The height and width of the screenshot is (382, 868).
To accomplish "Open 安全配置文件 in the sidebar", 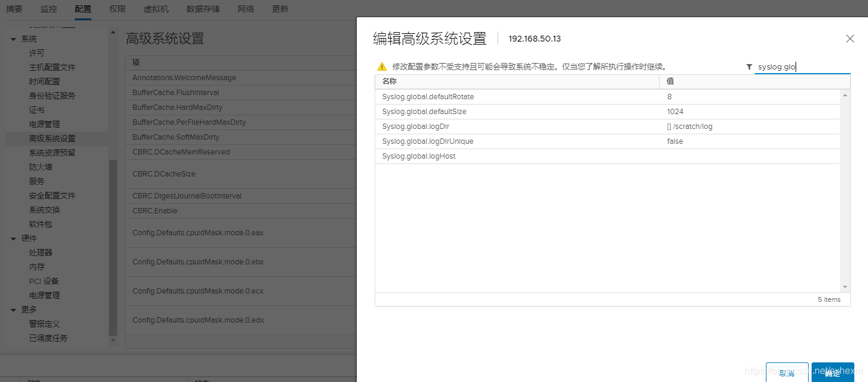I will [52, 195].
